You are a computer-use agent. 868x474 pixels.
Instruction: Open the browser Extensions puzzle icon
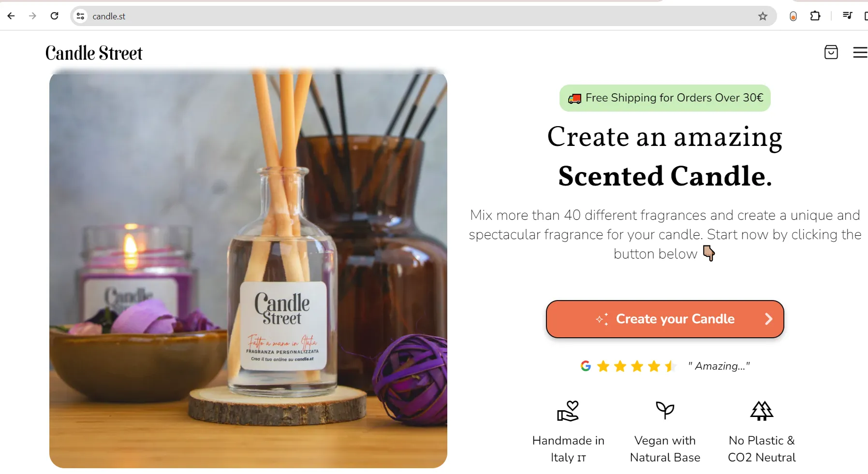[815, 16]
